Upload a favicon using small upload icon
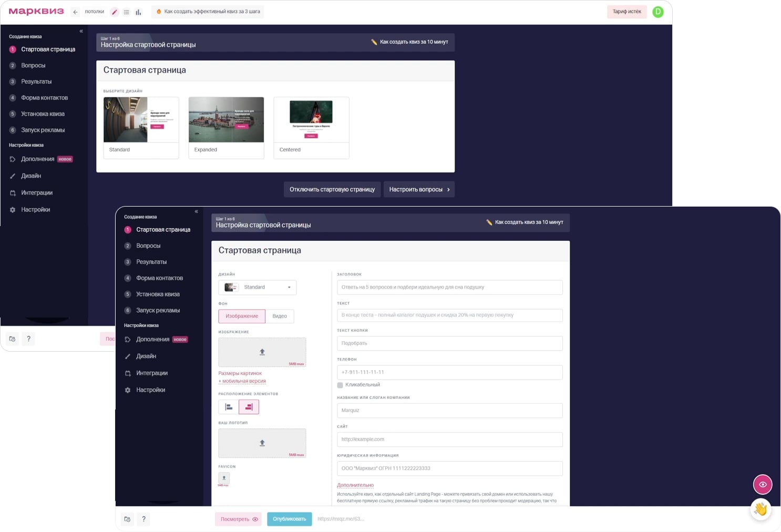 [224, 478]
